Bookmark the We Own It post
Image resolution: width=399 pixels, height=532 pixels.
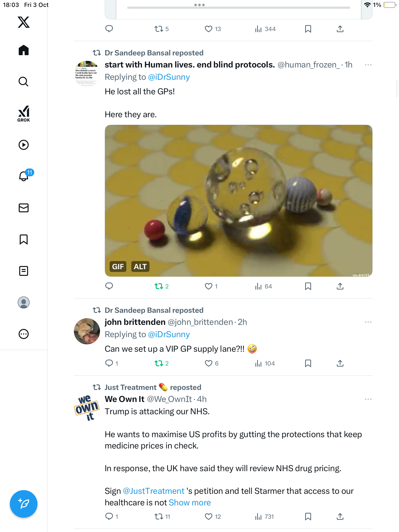click(308, 516)
